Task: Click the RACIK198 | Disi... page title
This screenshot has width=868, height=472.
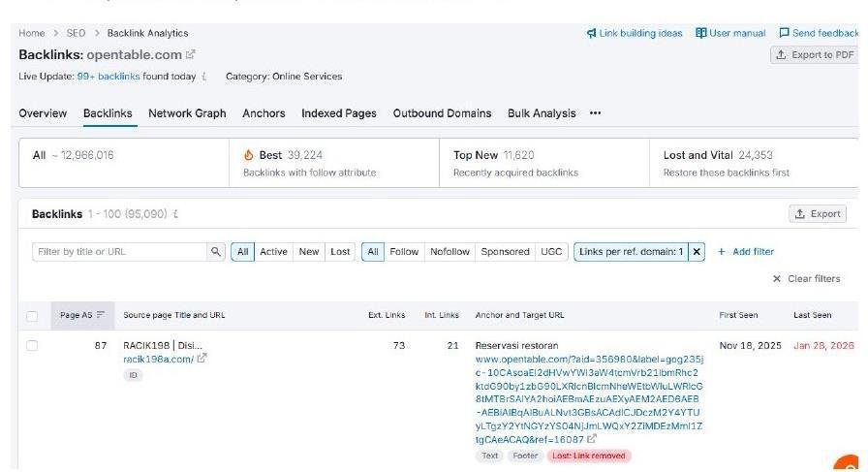Action: tap(163, 346)
